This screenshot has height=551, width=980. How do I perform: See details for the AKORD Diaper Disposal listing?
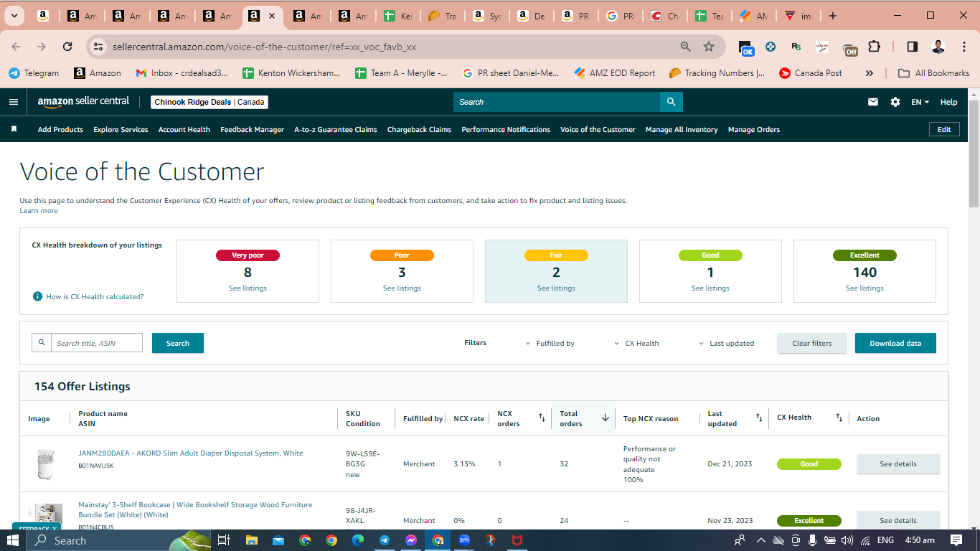tap(898, 464)
